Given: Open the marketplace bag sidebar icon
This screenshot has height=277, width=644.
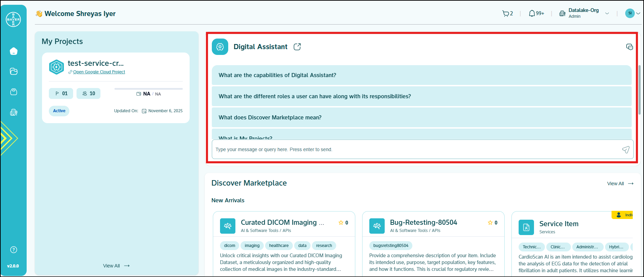Looking at the screenshot, I should [x=14, y=92].
